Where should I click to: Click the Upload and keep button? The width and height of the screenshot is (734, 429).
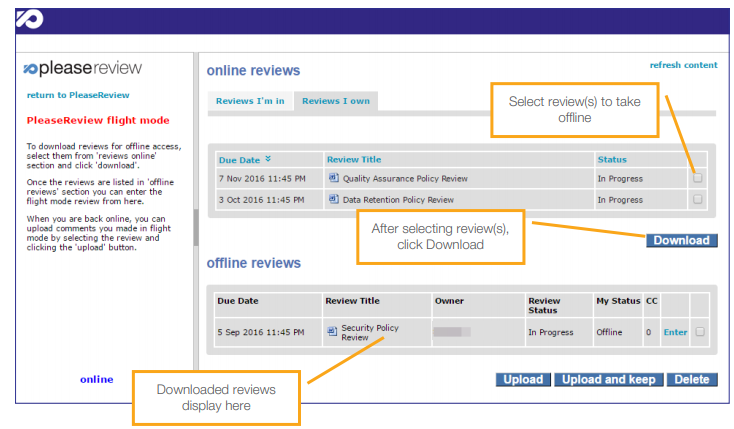pyautogui.click(x=609, y=379)
